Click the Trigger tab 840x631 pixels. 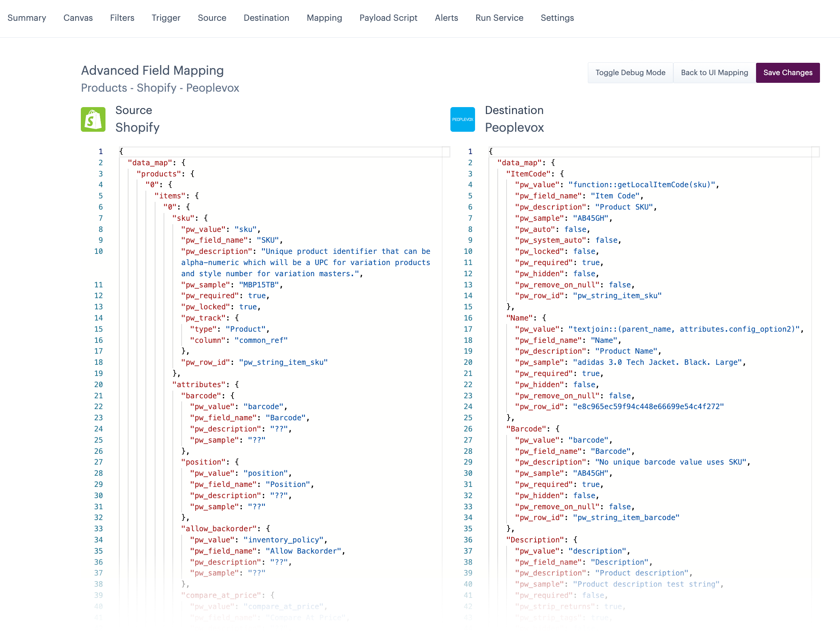pos(166,18)
